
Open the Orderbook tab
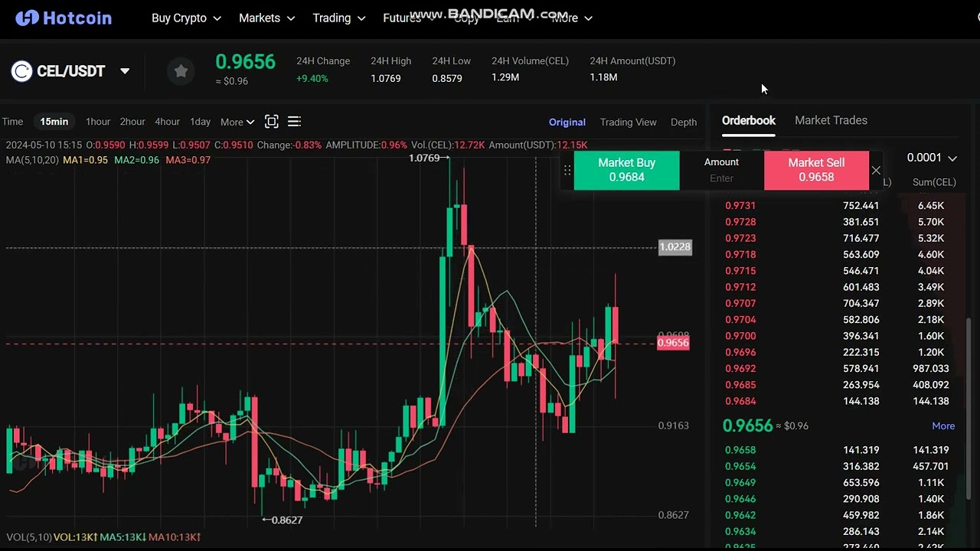749,120
